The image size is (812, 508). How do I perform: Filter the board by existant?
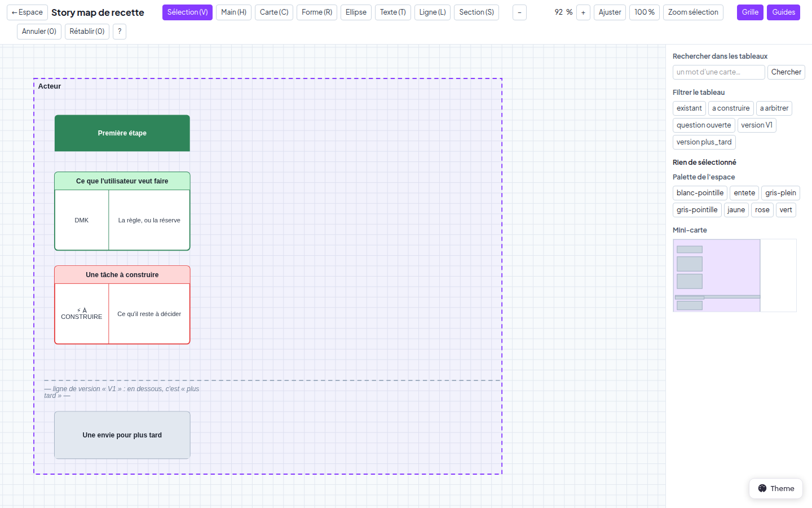[x=689, y=108]
